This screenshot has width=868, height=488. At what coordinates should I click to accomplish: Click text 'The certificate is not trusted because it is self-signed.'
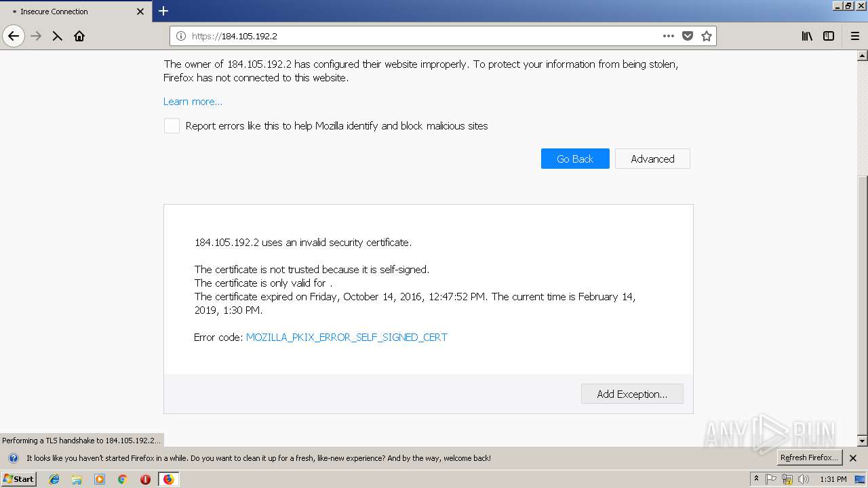click(312, 269)
